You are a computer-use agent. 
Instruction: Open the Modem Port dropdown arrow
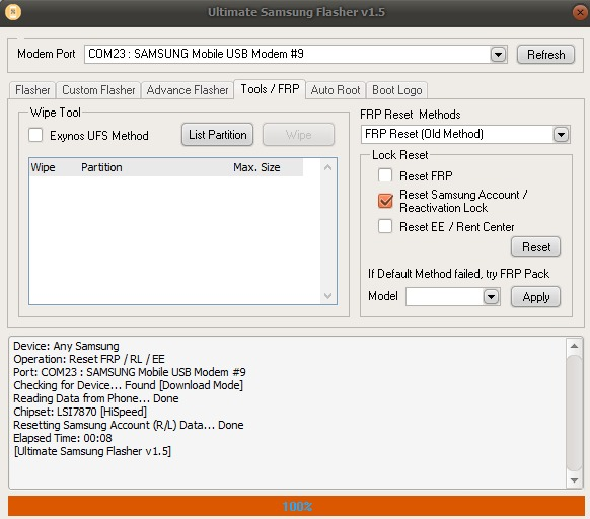click(498, 55)
